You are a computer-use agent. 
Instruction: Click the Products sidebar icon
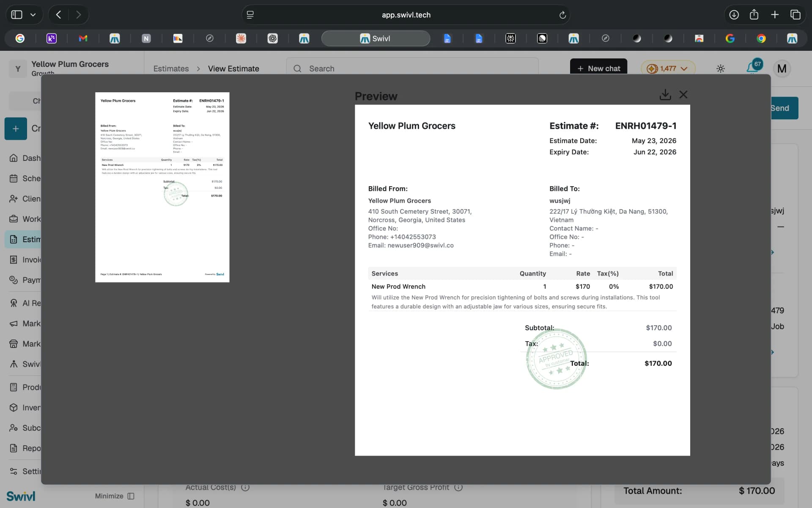tap(14, 387)
